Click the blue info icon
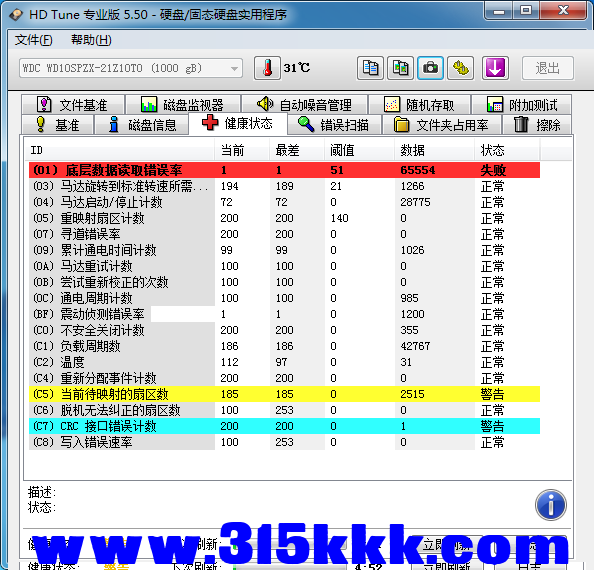 (x=551, y=505)
